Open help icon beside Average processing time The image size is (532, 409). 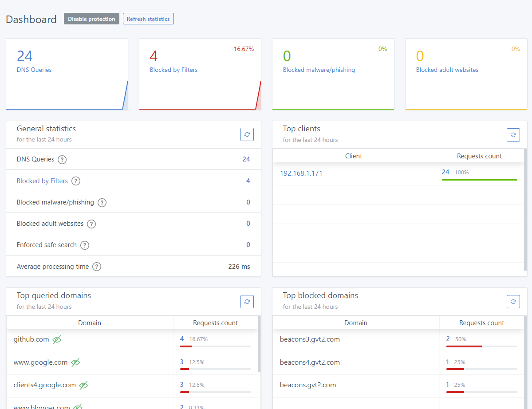pyautogui.click(x=97, y=267)
